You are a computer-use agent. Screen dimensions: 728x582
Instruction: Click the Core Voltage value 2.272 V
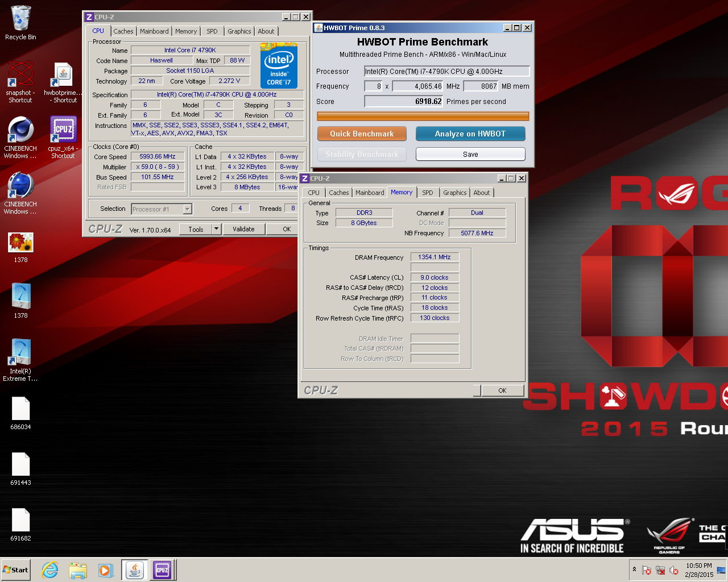click(229, 81)
